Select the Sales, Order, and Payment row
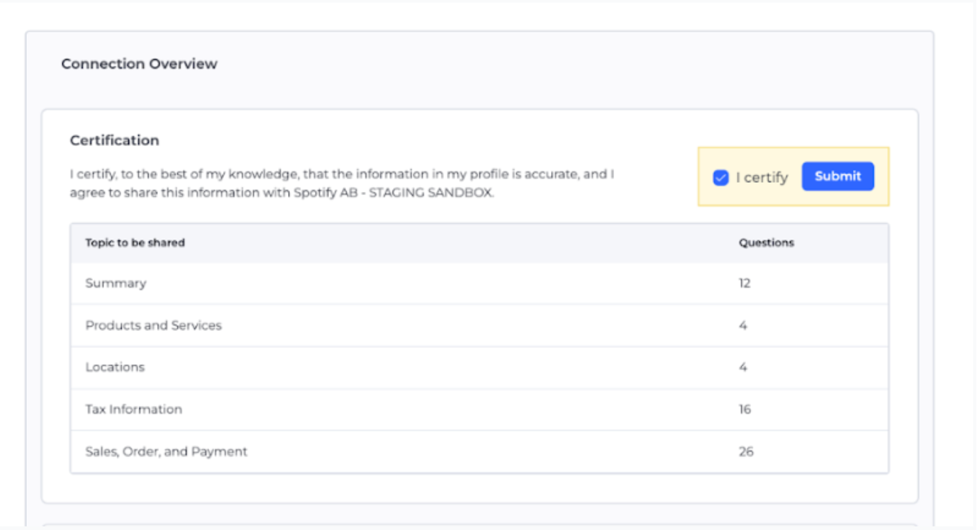This screenshot has width=980, height=530. tap(166, 451)
